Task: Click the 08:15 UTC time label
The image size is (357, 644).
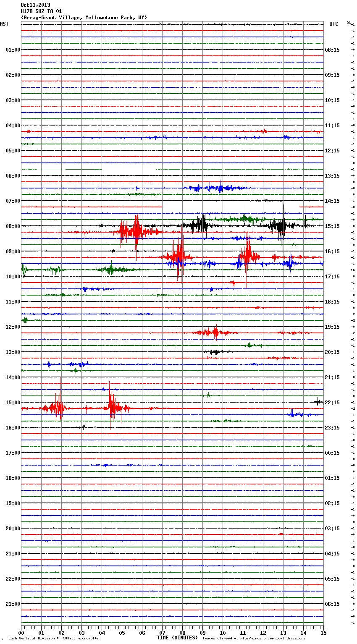Action: (x=332, y=50)
